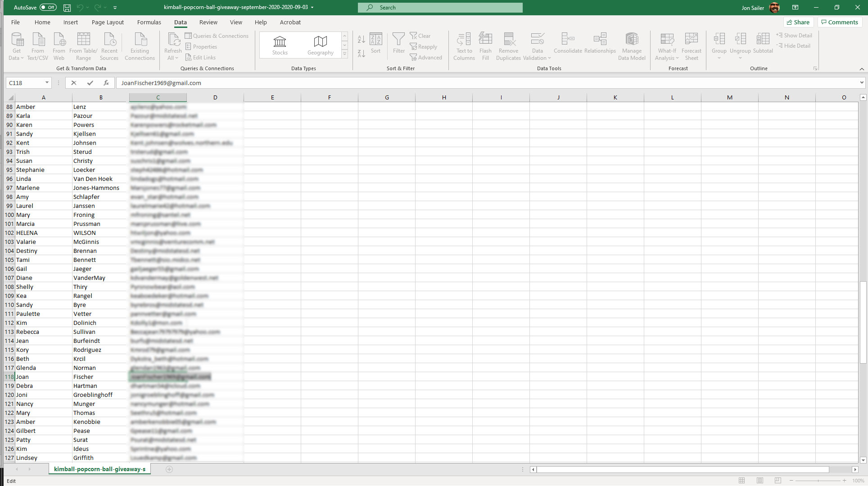Toggle the AutoSave switch
This screenshot has width=868, height=486.
(x=48, y=8)
